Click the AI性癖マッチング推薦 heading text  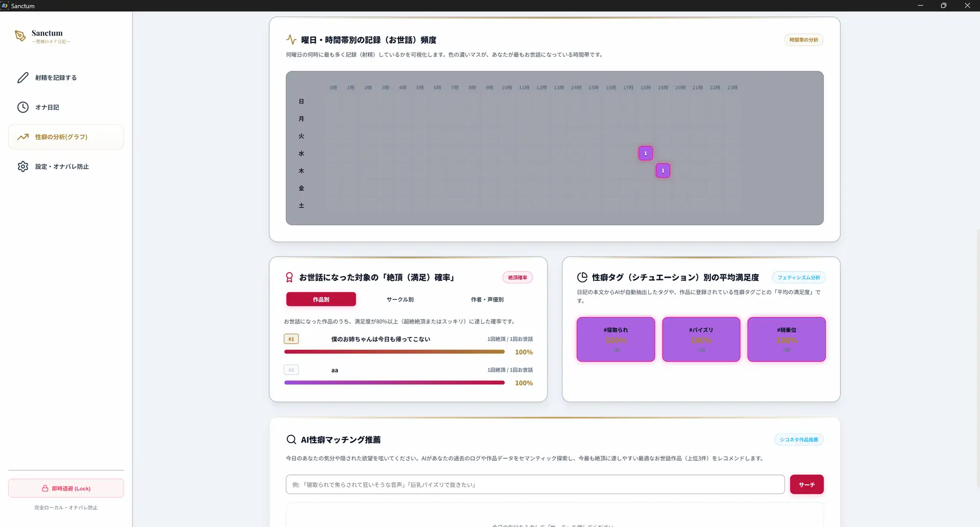[341, 440]
